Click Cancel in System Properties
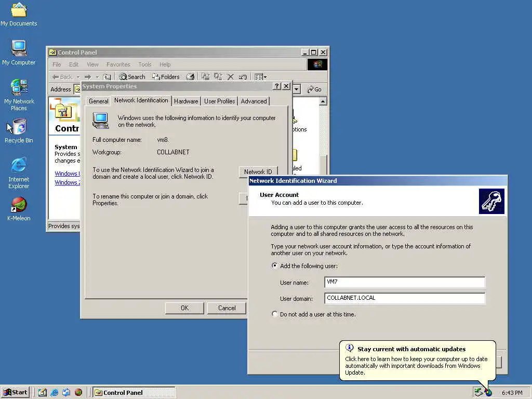The width and height of the screenshot is (532, 399). click(x=227, y=308)
